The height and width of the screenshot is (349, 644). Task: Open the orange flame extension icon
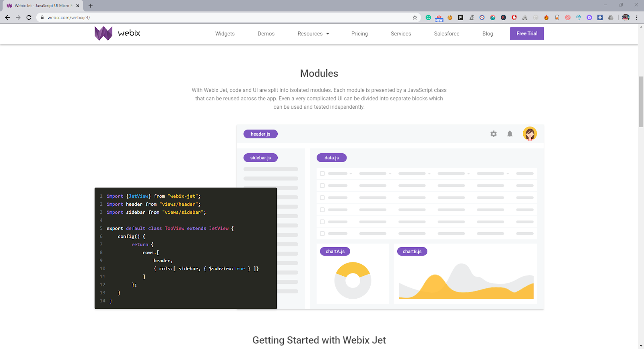pos(546,17)
